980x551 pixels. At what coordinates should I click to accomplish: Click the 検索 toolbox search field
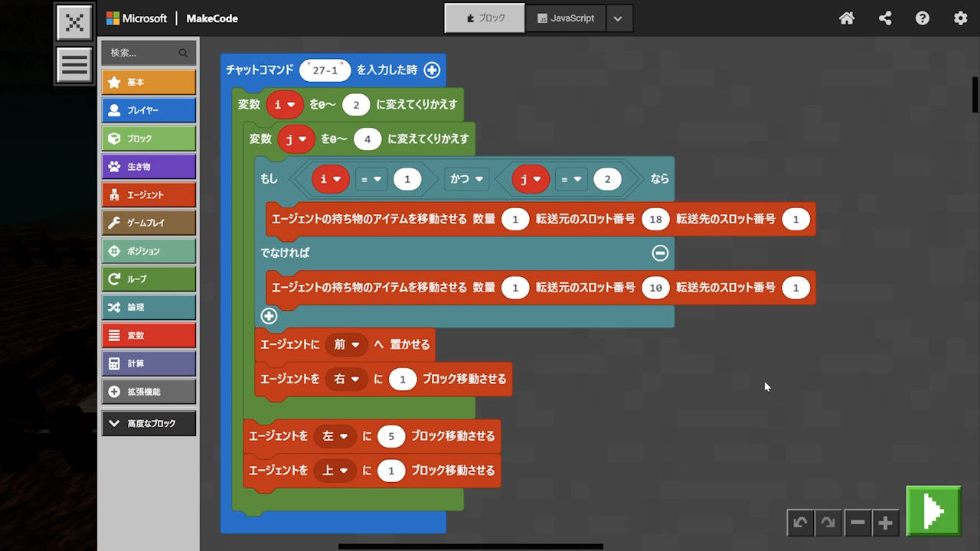pyautogui.click(x=142, y=53)
